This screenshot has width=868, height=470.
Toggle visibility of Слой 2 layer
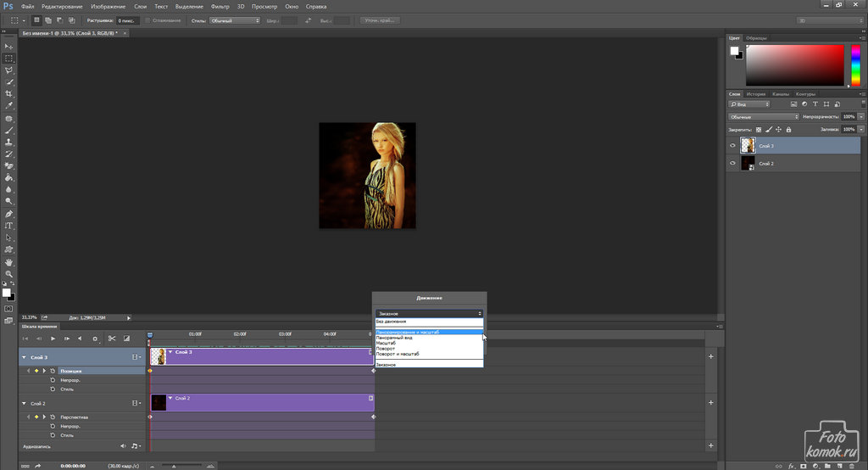tap(732, 164)
